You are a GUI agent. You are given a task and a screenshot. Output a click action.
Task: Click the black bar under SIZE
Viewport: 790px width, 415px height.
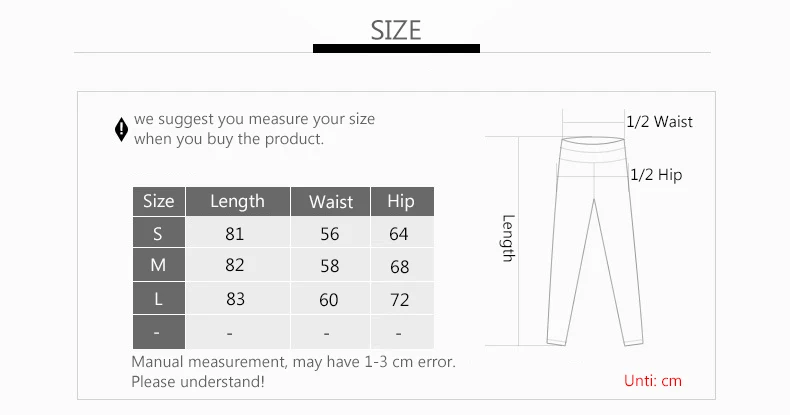pyautogui.click(x=396, y=48)
